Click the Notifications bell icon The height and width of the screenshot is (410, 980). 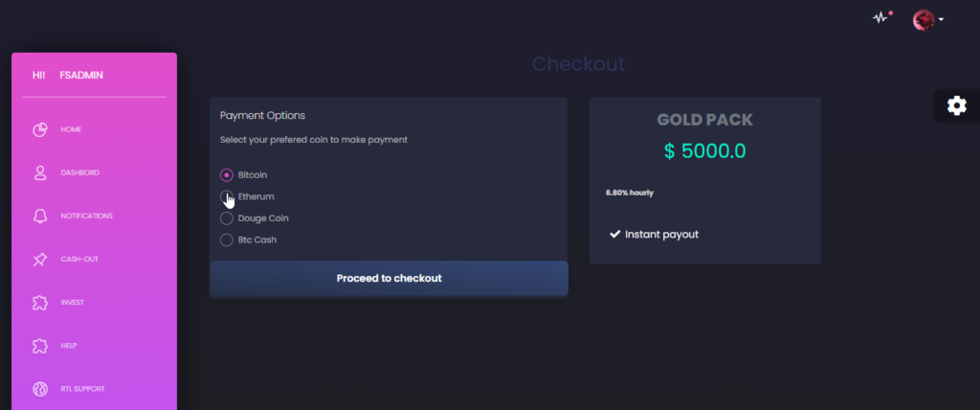[x=40, y=216]
